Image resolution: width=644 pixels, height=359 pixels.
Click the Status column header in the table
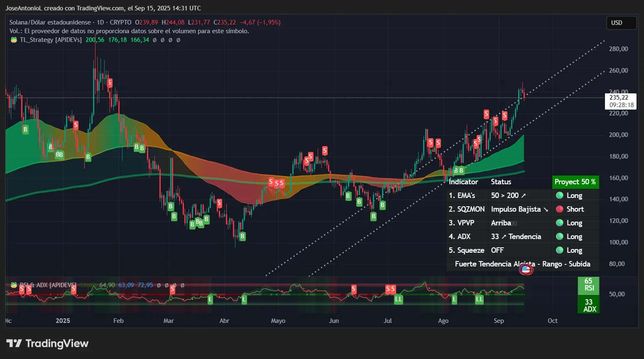(x=501, y=182)
